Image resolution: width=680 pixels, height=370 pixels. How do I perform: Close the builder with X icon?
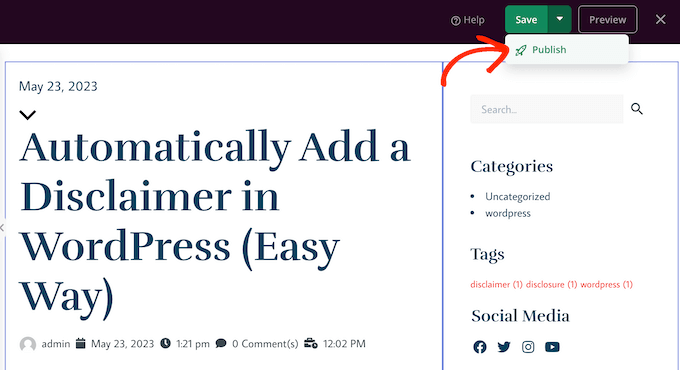point(660,20)
